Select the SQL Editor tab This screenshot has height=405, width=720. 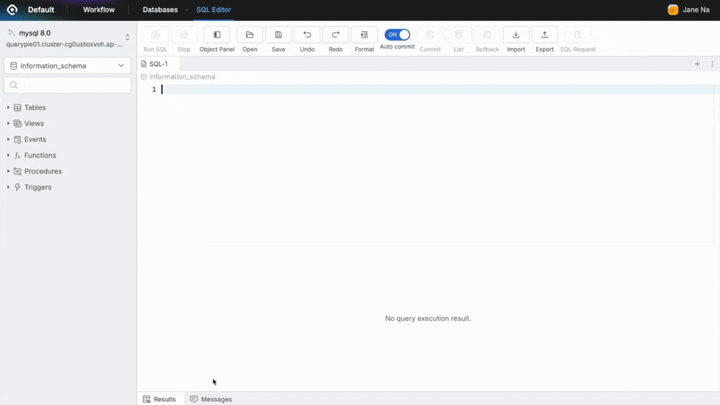tap(214, 10)
